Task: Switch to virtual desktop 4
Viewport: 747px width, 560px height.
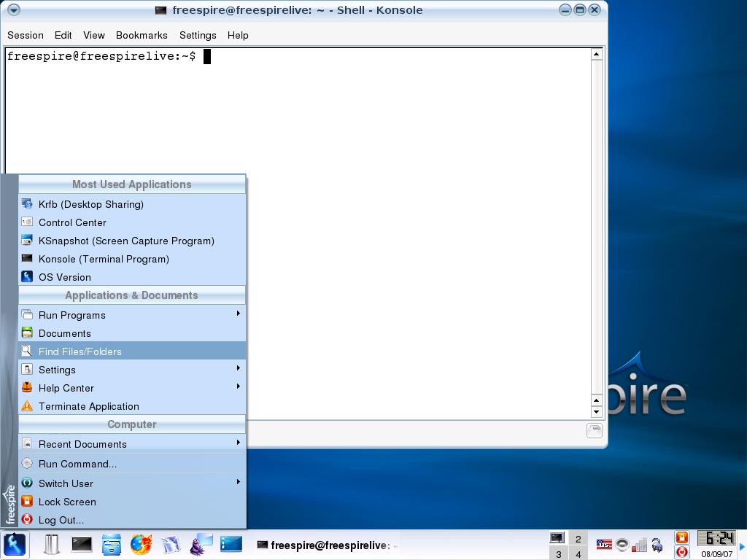Action: (578, 554)
